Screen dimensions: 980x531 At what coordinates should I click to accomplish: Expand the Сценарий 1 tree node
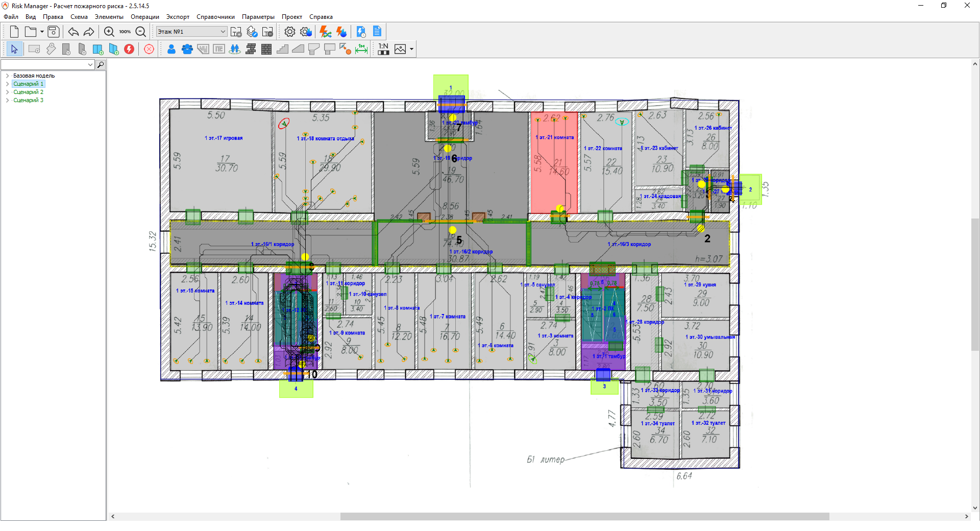(x=8, y=84)
